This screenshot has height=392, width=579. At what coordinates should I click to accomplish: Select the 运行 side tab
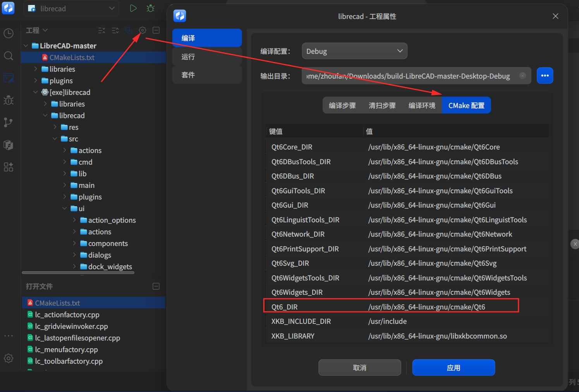point(207,57)
